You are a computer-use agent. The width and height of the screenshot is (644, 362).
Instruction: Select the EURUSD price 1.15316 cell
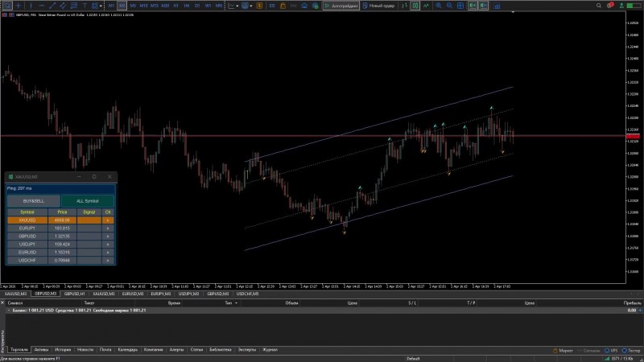pyautogui.click(x=62, y=253)
